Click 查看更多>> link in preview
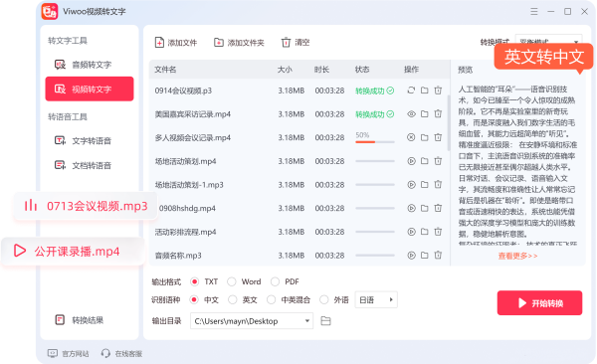The width and height of the screenshot is (597, 364). (x=517, y=256)
